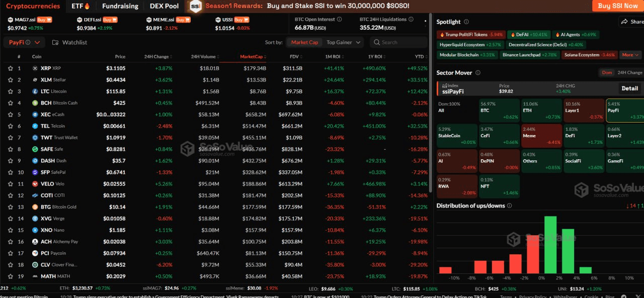This screenshot has width=644, height=298.
Task: Sort table by 24H Change column
Action: click(x=157, y=57)
